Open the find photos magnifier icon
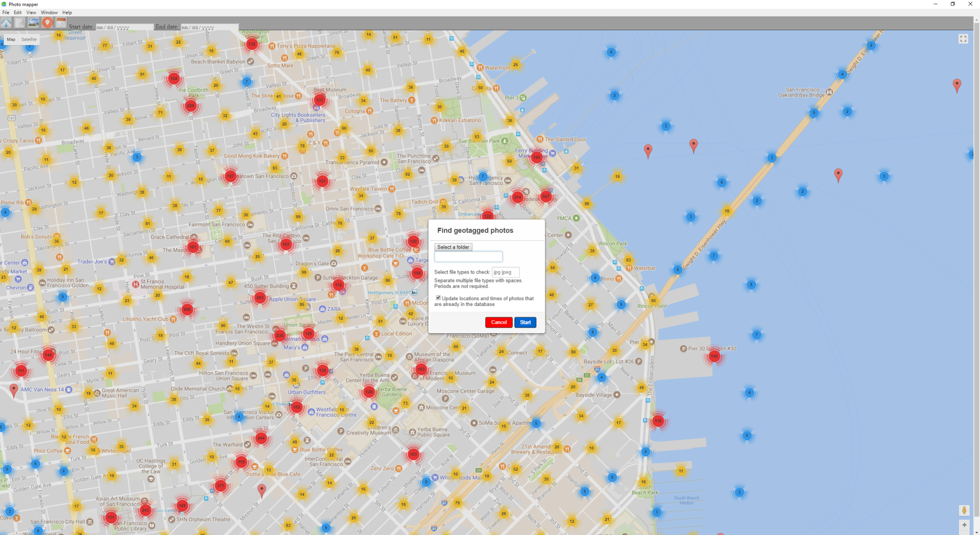Viewport: 980px width, 535px height. (34, 23)
